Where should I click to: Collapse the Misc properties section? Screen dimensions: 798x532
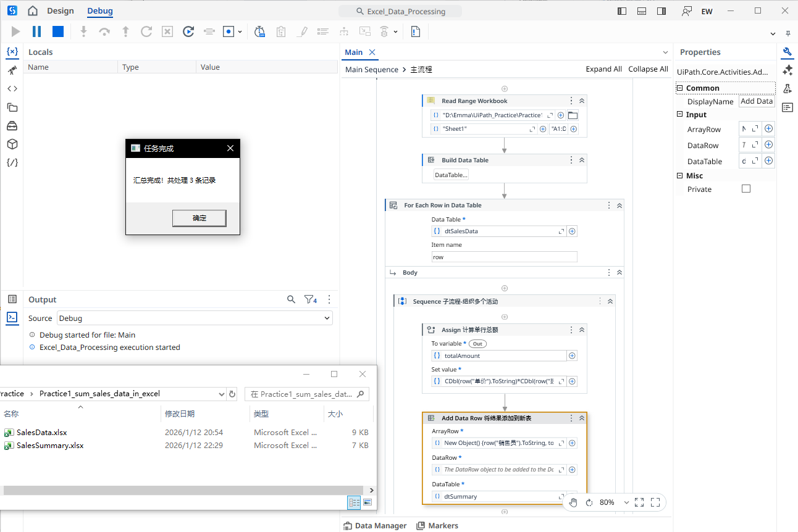click(680, 176)
